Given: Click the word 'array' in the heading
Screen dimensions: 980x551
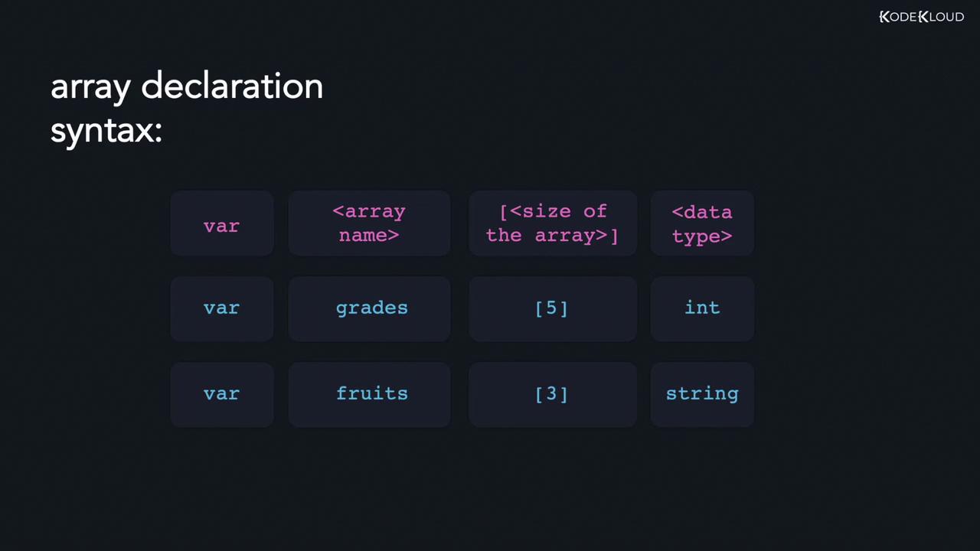Looking at the screenshot, I should (90, 87).
